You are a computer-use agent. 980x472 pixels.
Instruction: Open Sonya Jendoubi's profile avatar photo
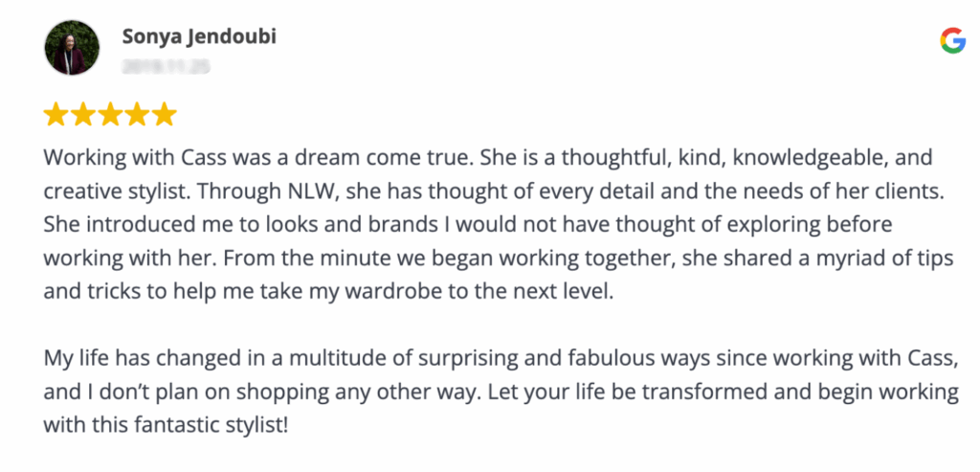coord(73,48)
